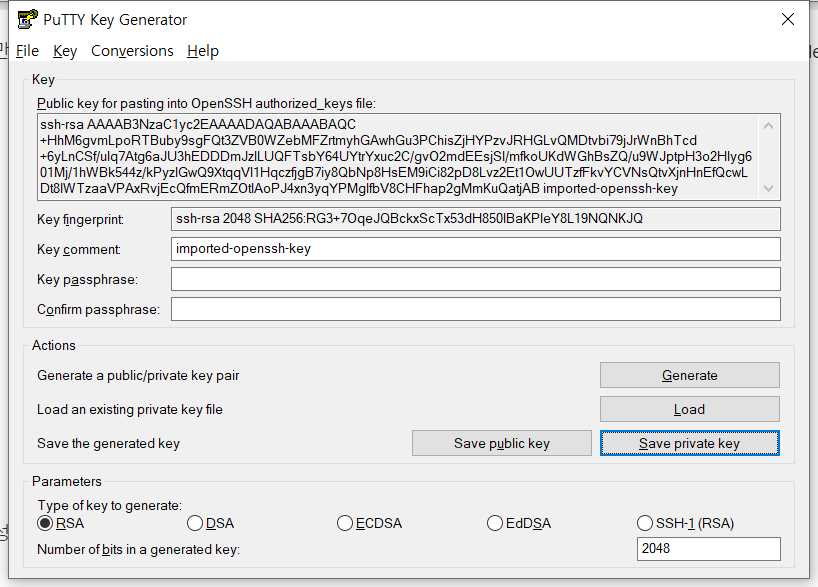818x587 pixels.
Task: Click the 'Public key for pasting' label
Action: 206,103
